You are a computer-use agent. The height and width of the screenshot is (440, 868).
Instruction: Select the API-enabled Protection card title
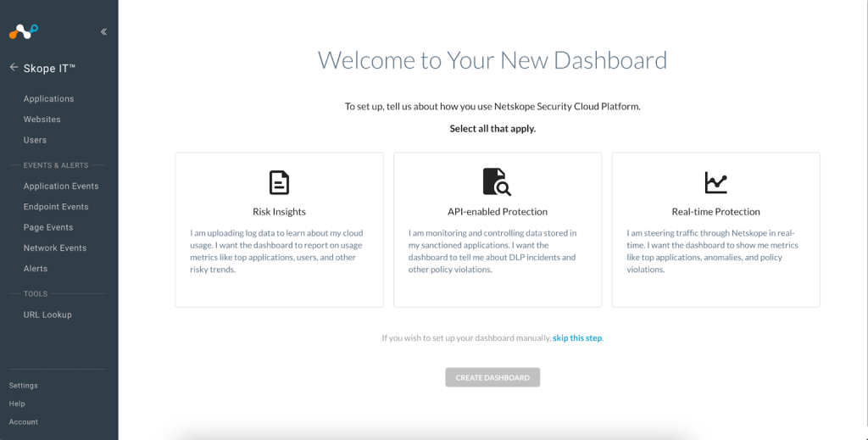click(498, 211)
